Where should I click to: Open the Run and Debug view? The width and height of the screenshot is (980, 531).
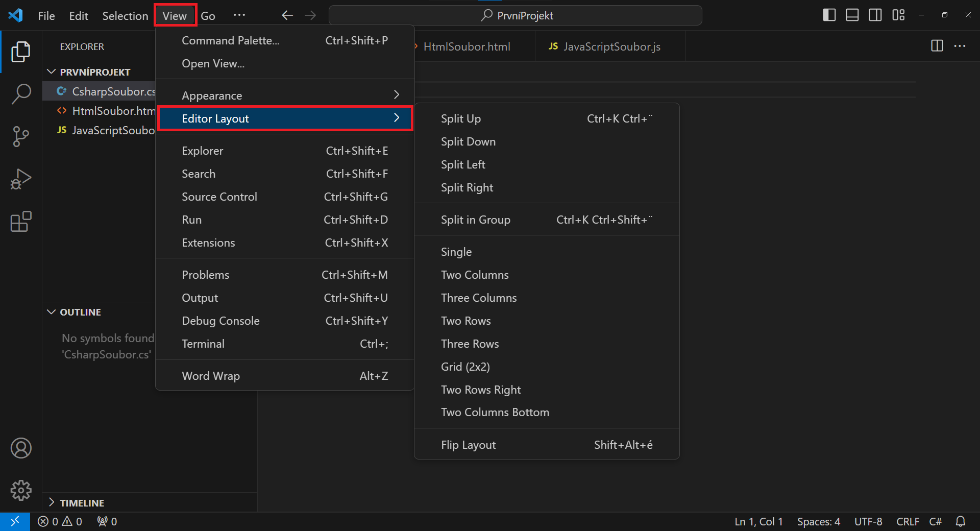tap(20, 179)
